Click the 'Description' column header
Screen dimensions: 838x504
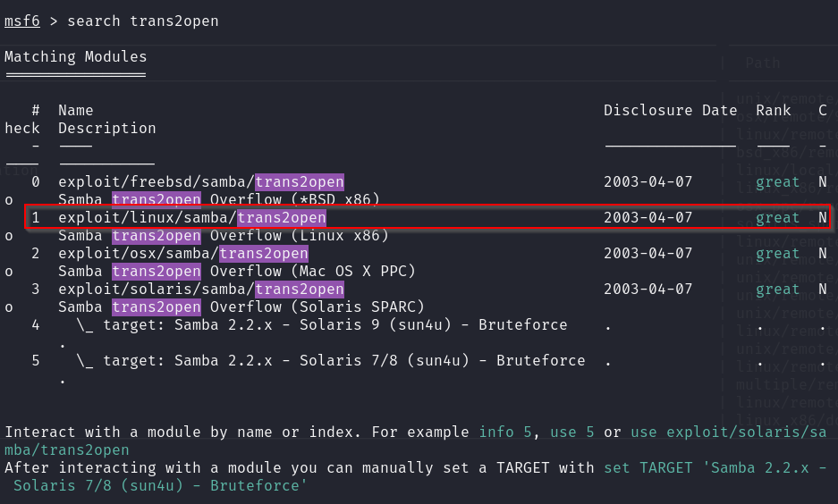click(107, 128)
